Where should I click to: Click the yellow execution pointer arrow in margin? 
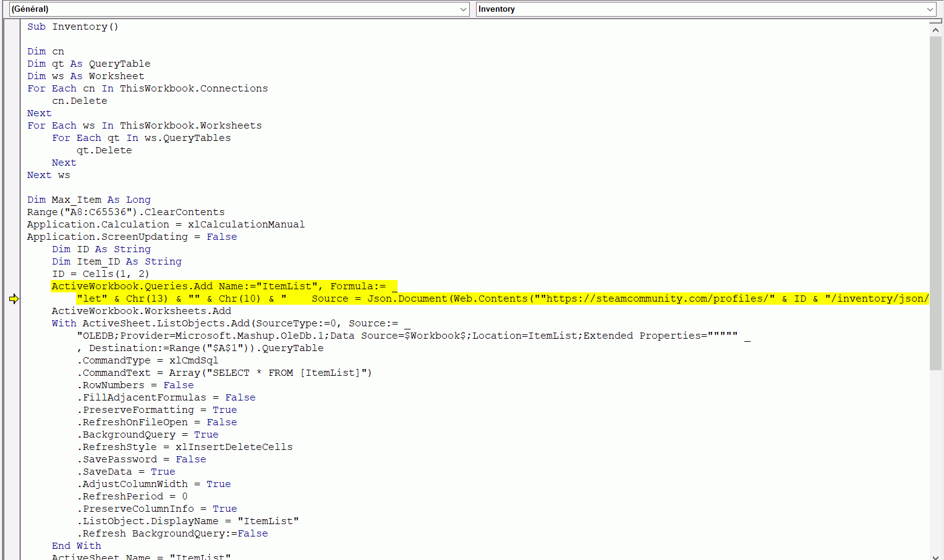click(14, 299)
